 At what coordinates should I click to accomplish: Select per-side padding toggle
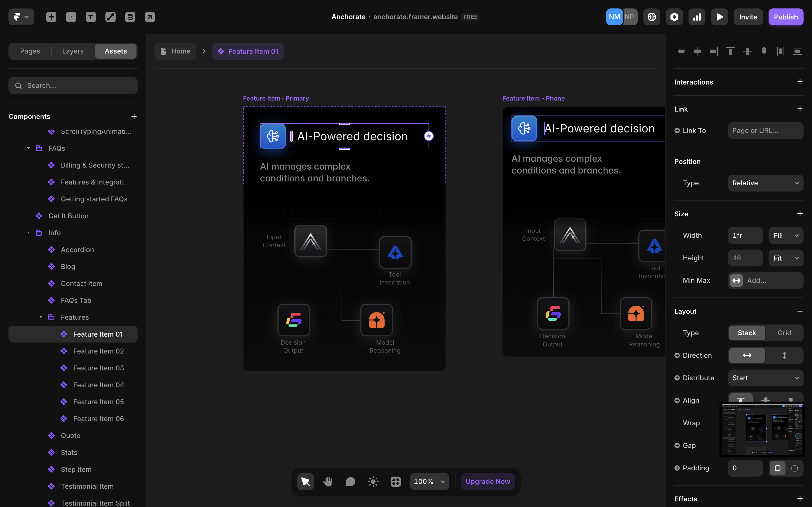795,468
